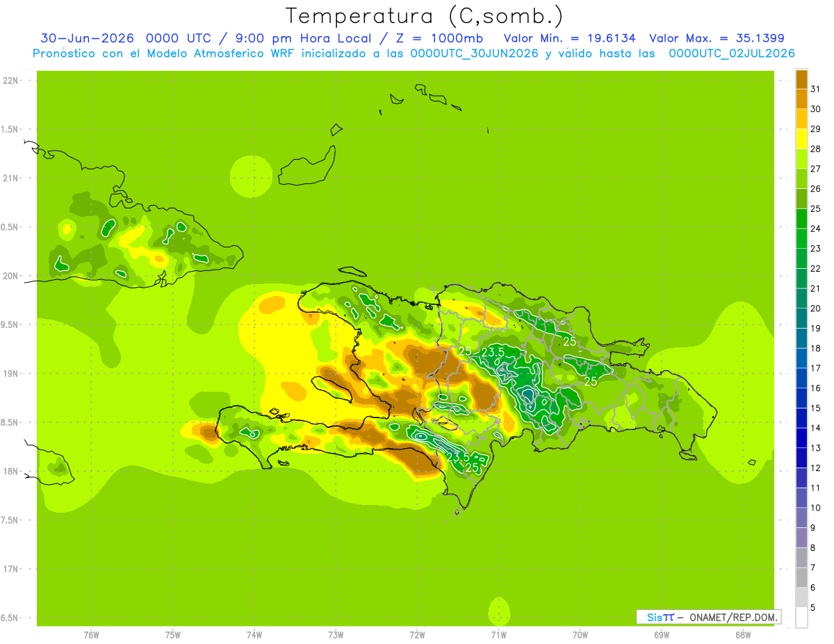
Task: Click the "0000UTC_02JUL2026" valid-until timestamp
Action: pyautogui.click(x=732, y=53)
